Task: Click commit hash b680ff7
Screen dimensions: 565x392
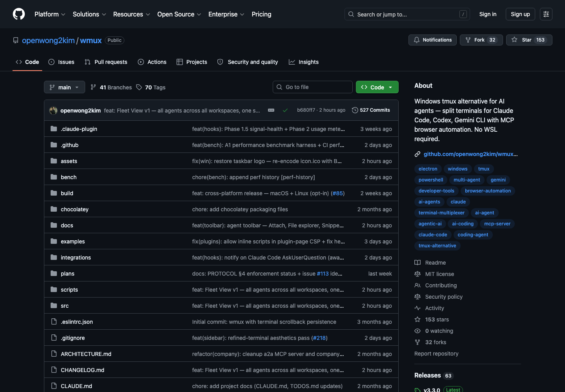Action: click(x=306, y=110)
